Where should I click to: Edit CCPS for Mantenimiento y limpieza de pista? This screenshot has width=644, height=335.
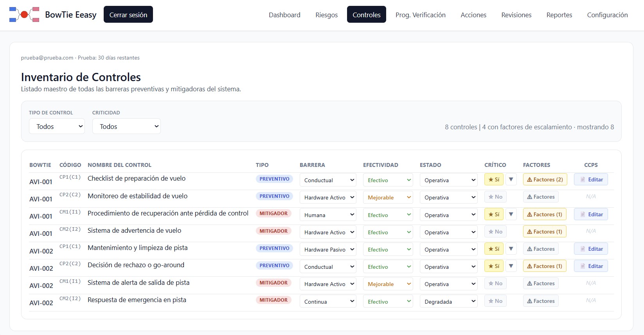click(x=591, y=249)
